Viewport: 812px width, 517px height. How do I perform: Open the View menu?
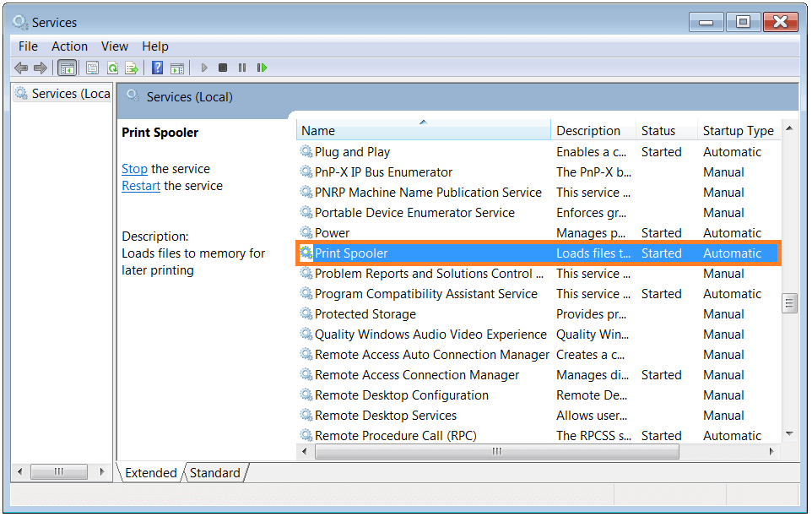[x=114, y=46]
